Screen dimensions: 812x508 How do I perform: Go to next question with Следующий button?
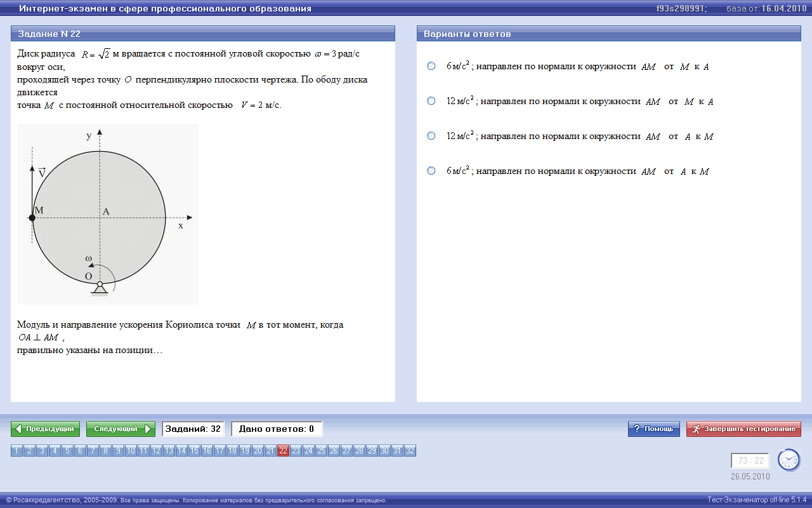121,429
